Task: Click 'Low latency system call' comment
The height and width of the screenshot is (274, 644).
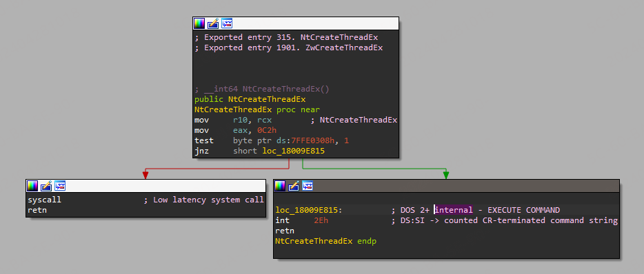Action: pos(203,200)
